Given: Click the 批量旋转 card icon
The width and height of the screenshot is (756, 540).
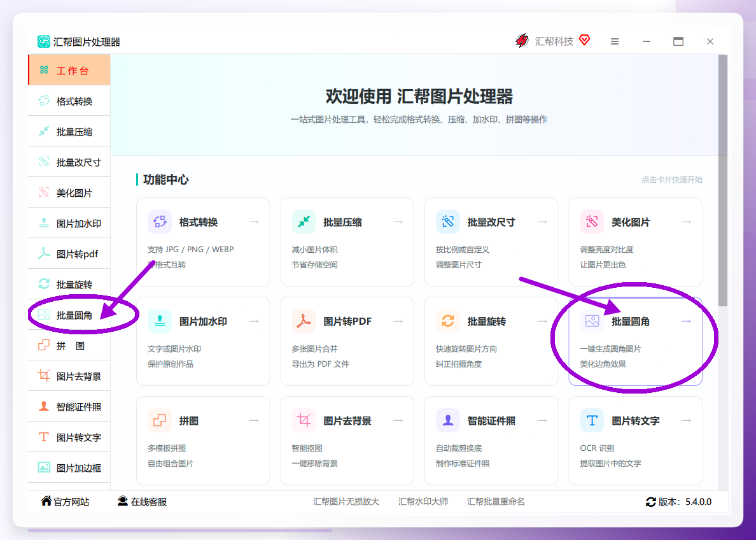Looking at the screenshot, I should click(448, 321).
